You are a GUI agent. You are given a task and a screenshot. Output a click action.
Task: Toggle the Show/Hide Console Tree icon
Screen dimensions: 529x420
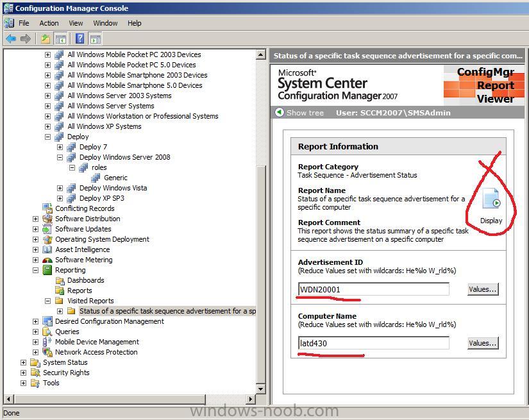tap(61, 39)
